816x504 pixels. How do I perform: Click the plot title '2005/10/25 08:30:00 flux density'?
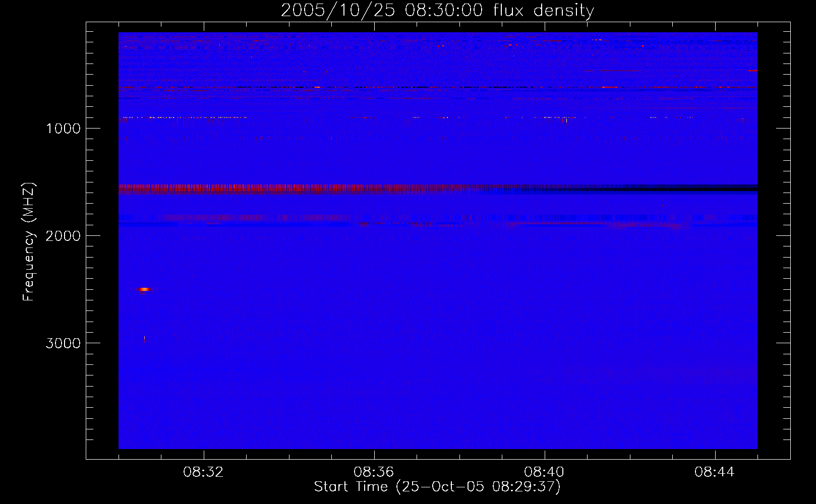pyautogui.click(x=437, y=10)
